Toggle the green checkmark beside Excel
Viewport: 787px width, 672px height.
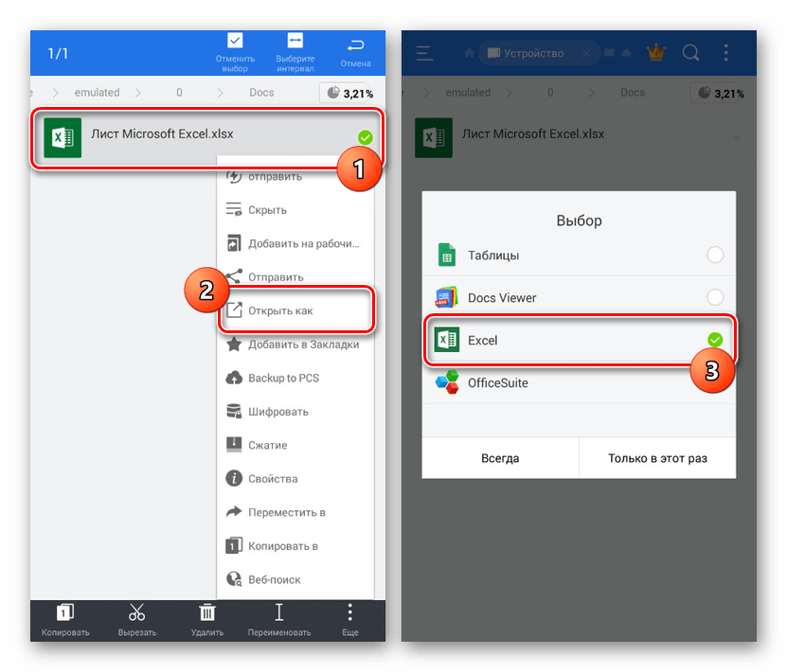click(715, 340)
